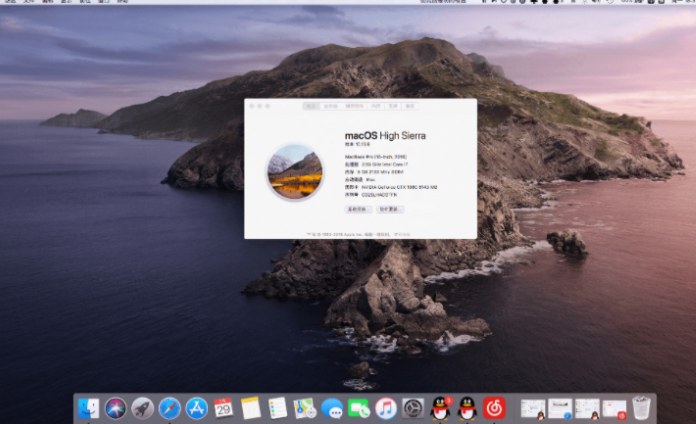Click the Software Update button
Image resolution: width=696 pixels, height=424 pixels.
click(389, 210)
